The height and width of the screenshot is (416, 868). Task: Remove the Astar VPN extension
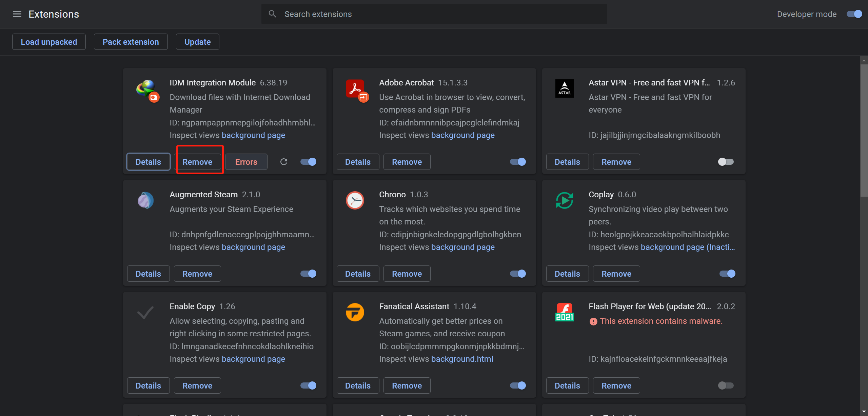click(616, 162)
